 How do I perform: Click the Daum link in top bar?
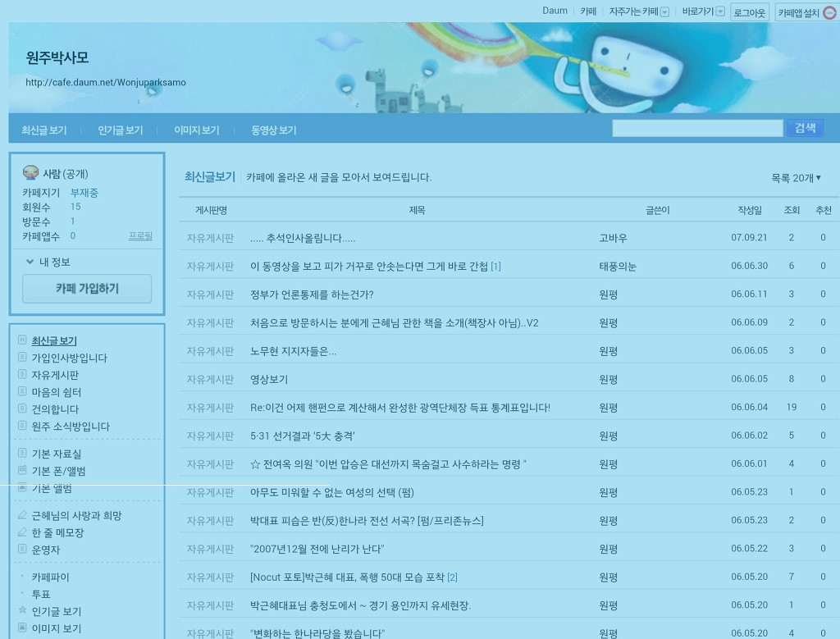click(555, 11)
